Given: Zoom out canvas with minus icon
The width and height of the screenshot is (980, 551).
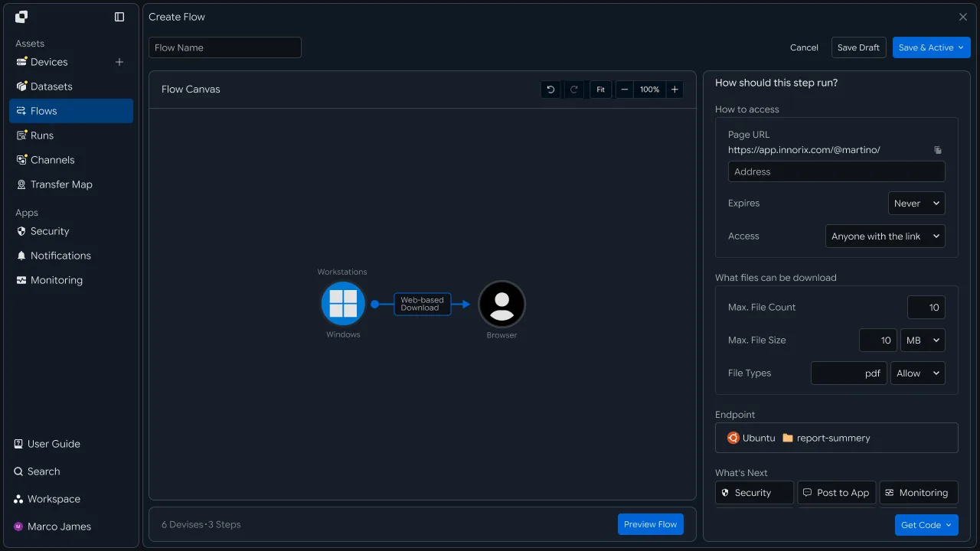Looking at the screenshot, I should pyautogui.click(x=625, y=90).
